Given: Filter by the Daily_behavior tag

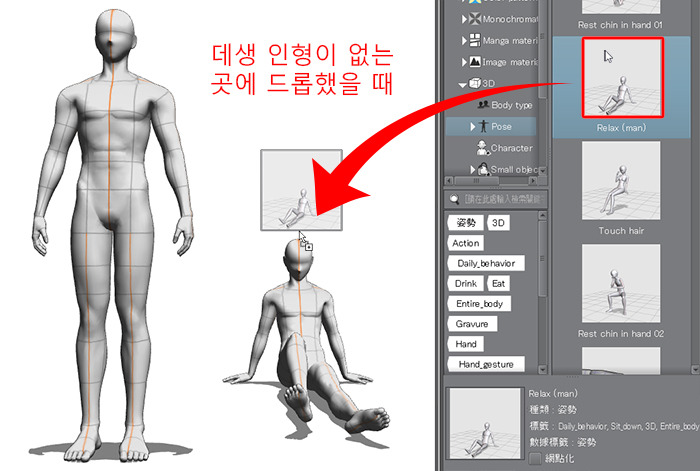Looking at the screenshot, I should point(486,263).
